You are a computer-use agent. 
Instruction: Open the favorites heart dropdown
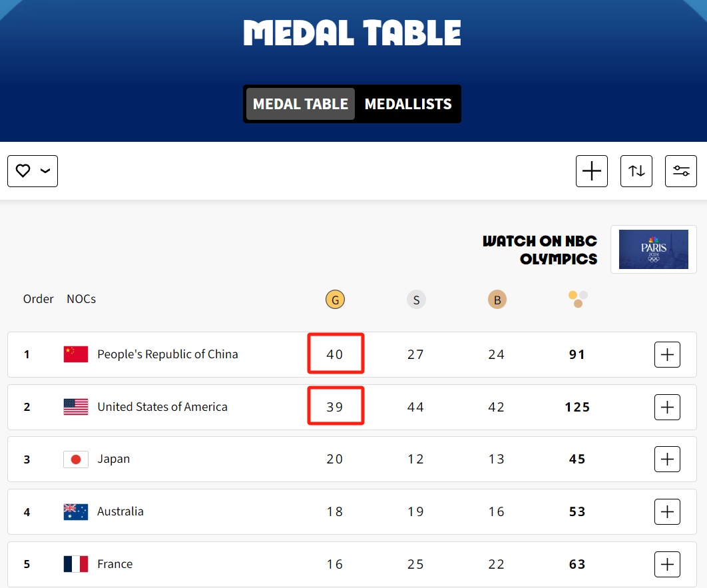[x=33, y=171]
